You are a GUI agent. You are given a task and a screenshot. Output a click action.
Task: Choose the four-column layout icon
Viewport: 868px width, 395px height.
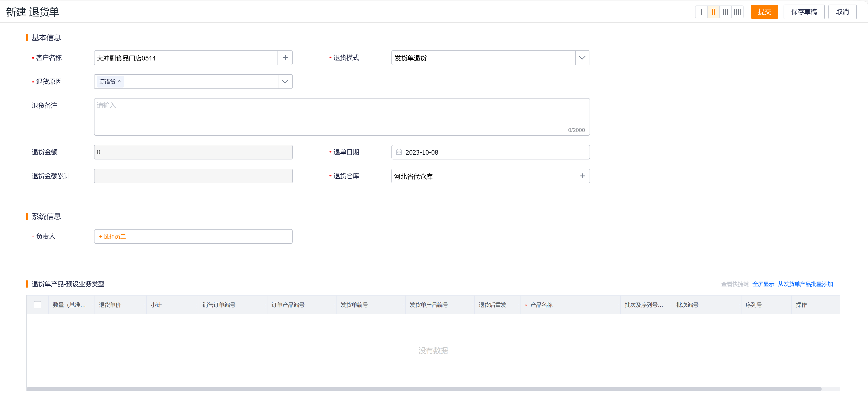tap(737, 12)
